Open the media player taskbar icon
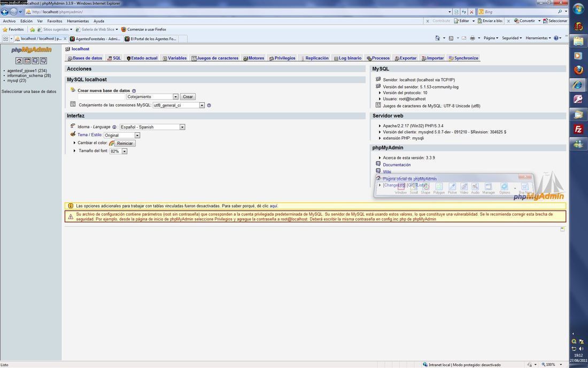This screenshot has width=588, height=368. pyautogui.click(x=578, y=56)
